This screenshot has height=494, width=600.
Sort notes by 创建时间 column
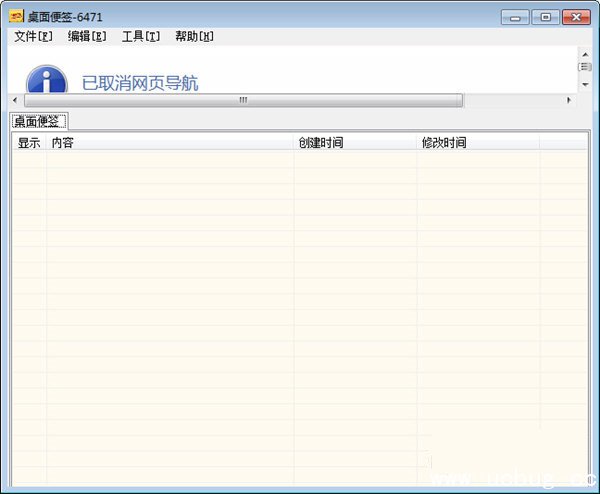click(355, 143)
